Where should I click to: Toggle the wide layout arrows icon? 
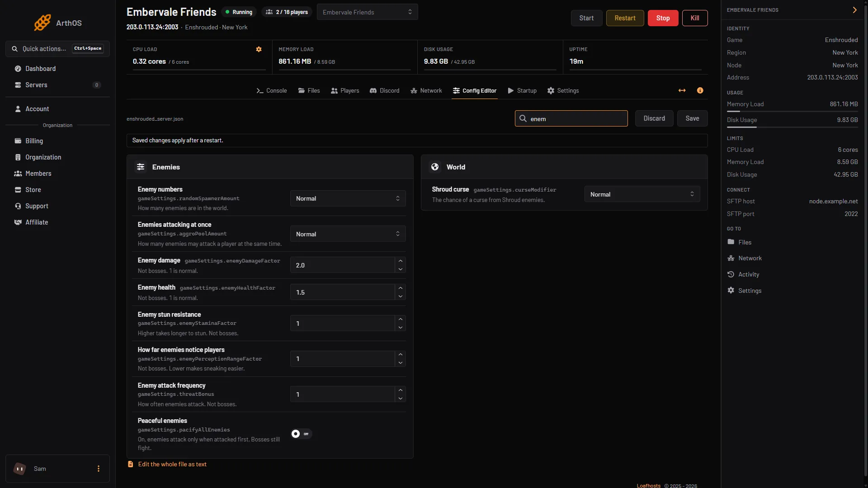pyautogui.click(x=682, y=90)
